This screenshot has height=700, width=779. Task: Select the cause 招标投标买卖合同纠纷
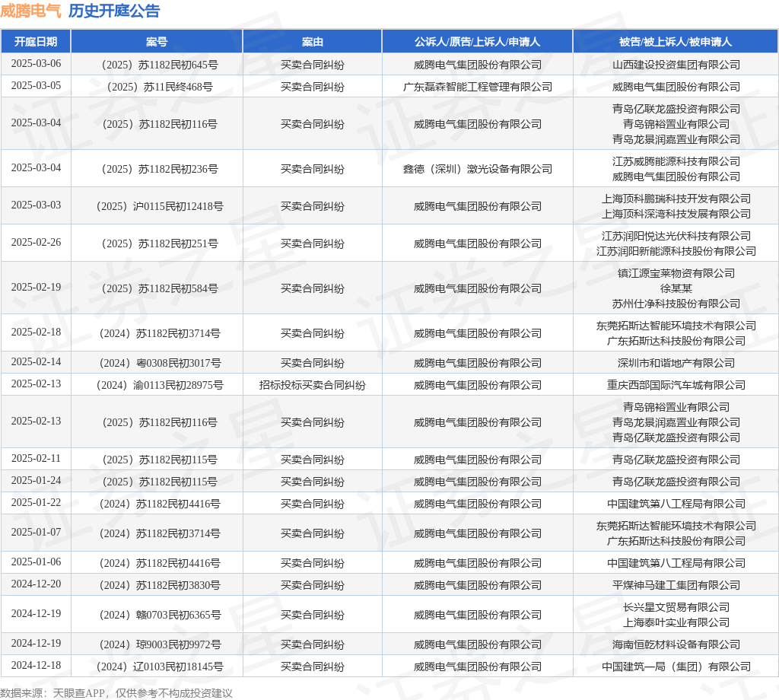[313, 385]
